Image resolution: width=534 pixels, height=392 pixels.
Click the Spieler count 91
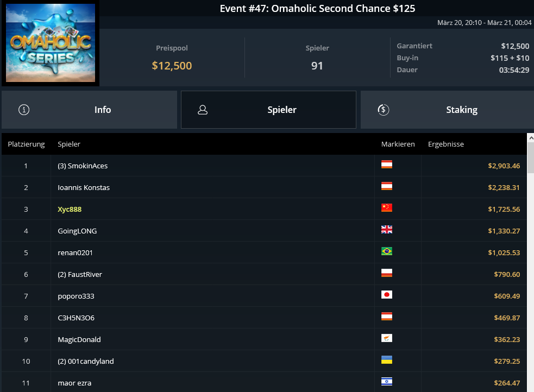(317, 65)
